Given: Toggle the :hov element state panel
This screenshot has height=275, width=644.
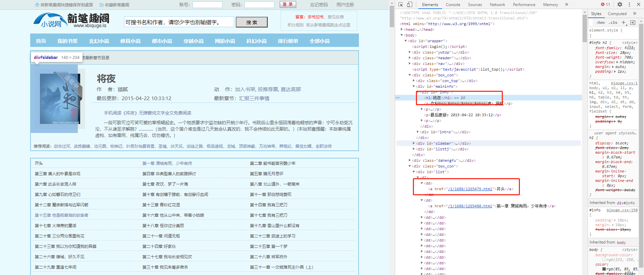Looking at the screenshot, I should coord(600,22).
